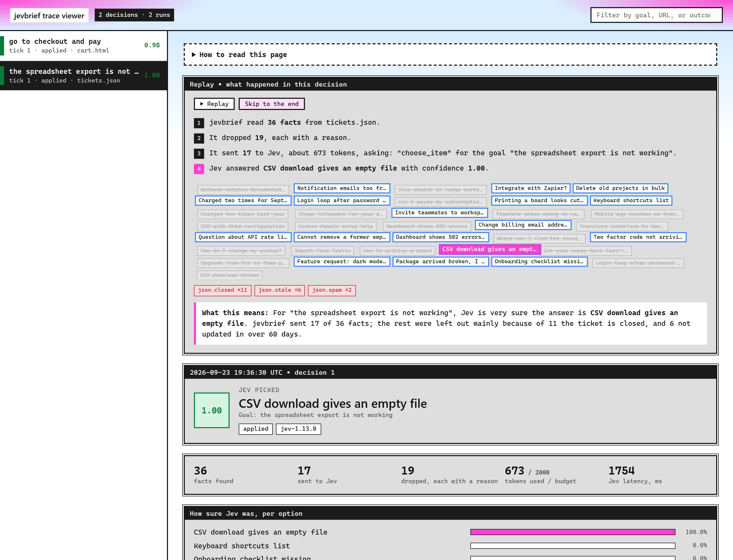Click 'SSO with Okta configuration' chip
Image resolution: width=733 pixels, height=560 pixels.
click(x=243, y=226)
